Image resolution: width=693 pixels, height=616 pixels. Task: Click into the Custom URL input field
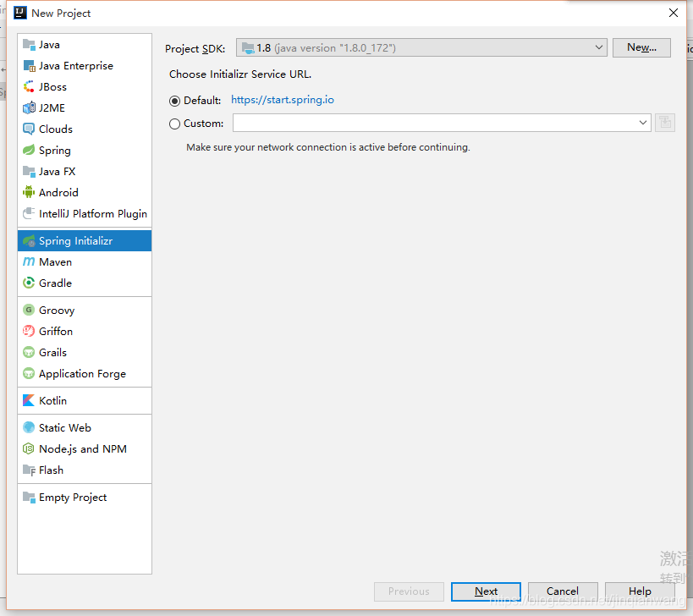click(x=434, y=123)
